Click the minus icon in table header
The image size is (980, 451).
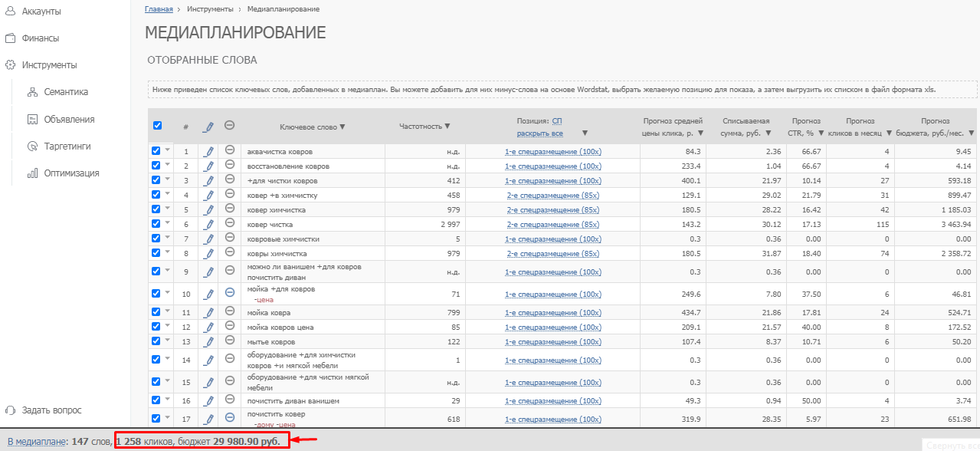point(229,126)
